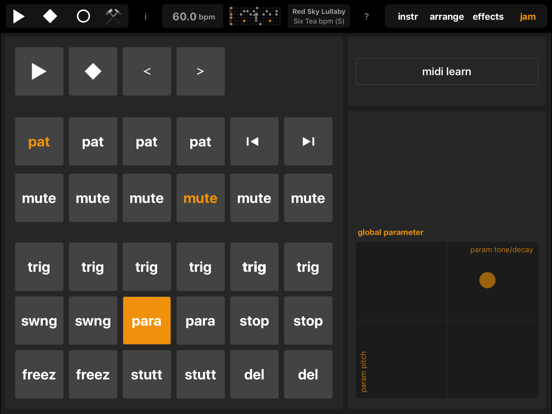The width and height of the screenshot is (552, 414).
Task: Click the midi learn button
Action: [447, 71]
